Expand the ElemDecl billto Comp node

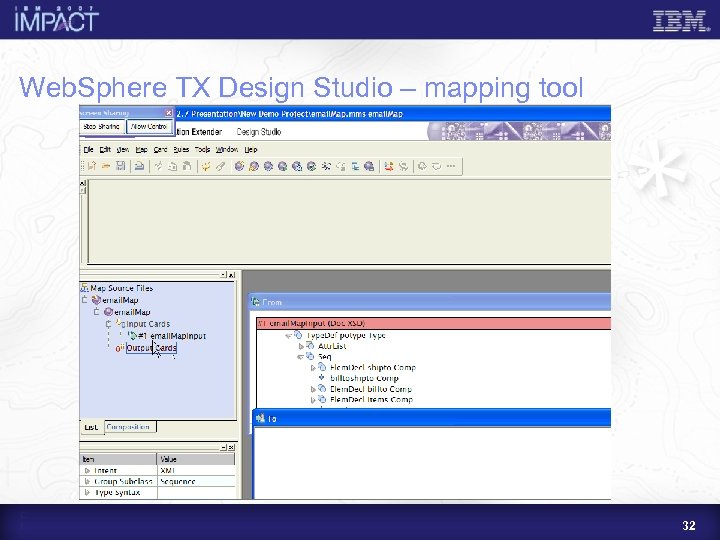pyautogui.click(x=313, y=389)
